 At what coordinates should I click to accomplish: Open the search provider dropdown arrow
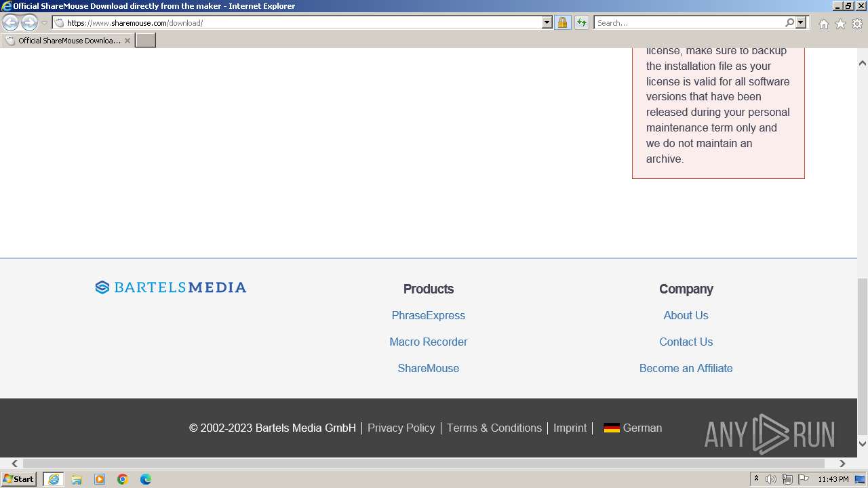point(801,22)
